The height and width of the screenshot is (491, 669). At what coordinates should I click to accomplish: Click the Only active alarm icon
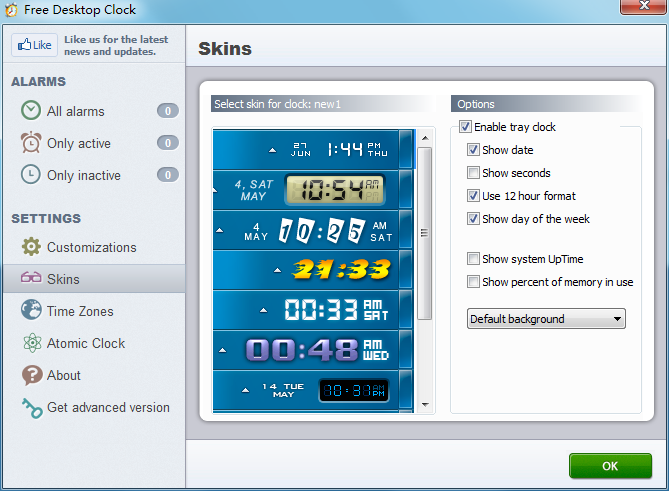[x=31, y=143]
